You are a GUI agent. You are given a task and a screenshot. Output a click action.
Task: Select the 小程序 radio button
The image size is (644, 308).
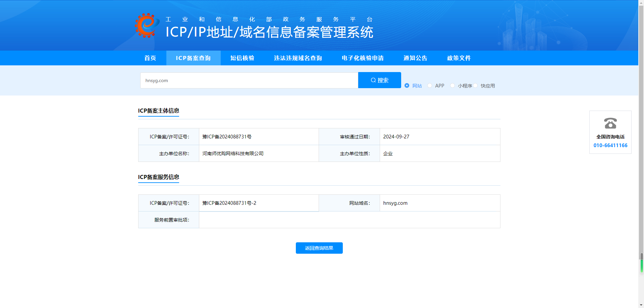[452, 85]
